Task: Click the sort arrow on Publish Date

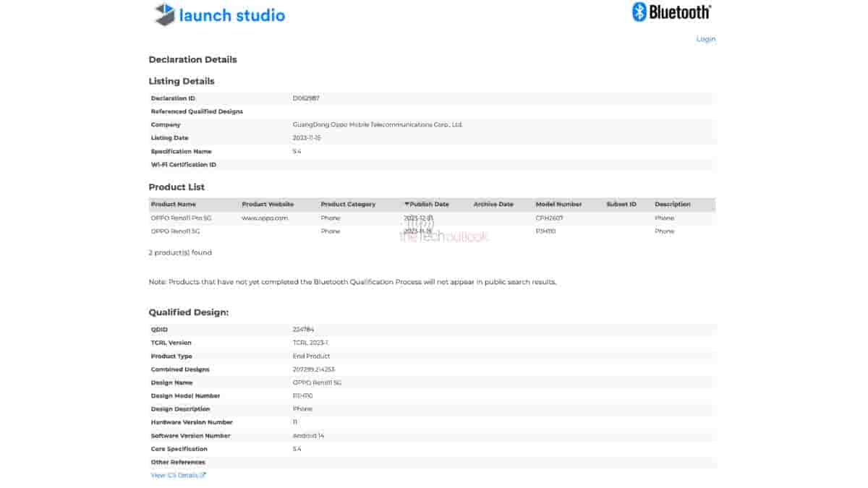Action: [x=407, y=205]
